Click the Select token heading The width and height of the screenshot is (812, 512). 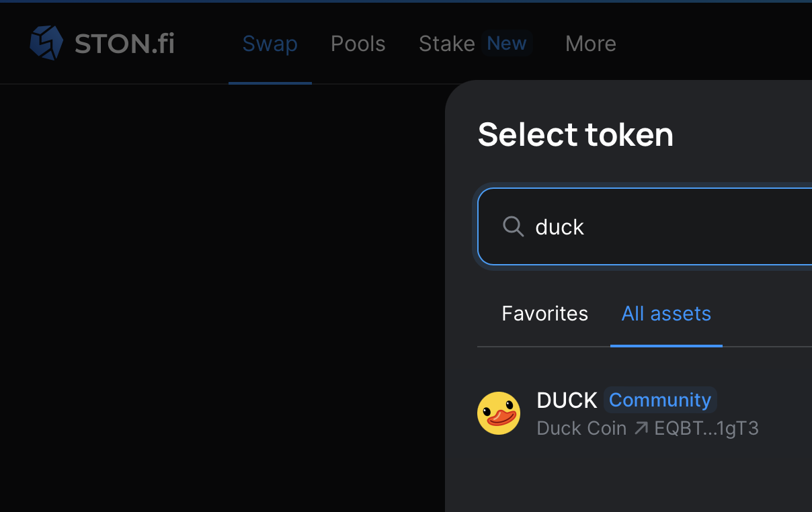[575, 134]
